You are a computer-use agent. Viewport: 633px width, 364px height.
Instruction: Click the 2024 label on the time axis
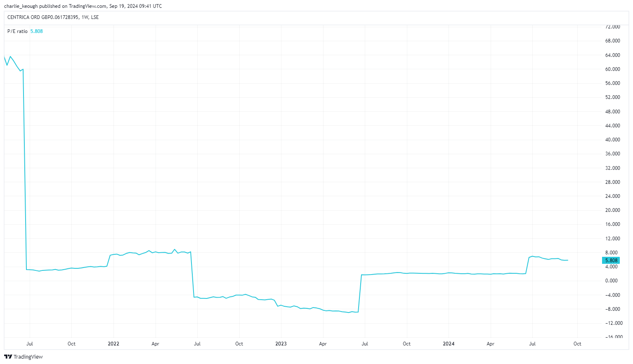tap(448, 344)
